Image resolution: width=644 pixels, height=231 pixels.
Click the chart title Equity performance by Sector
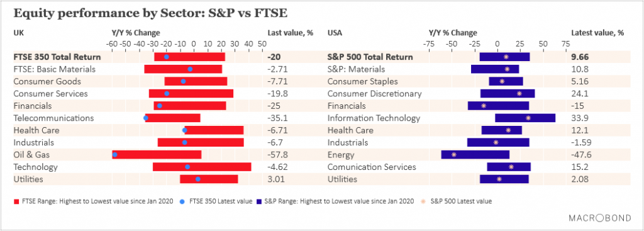[x=150, y=13]
